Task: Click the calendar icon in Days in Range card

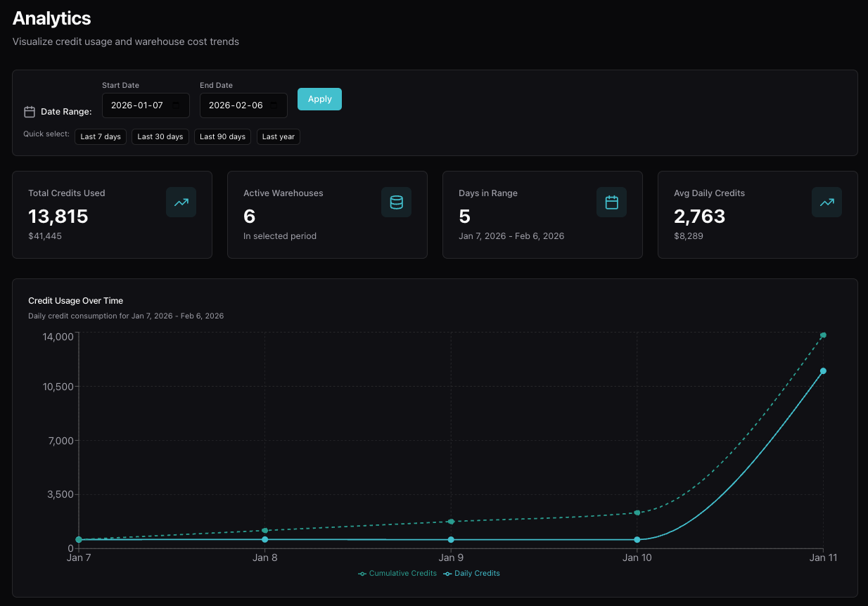Action: (612, 202)
